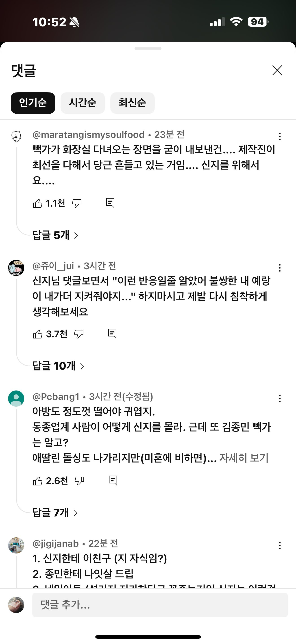
Task: Switch to 시간순 sorting tab
Action: [83, 103]
